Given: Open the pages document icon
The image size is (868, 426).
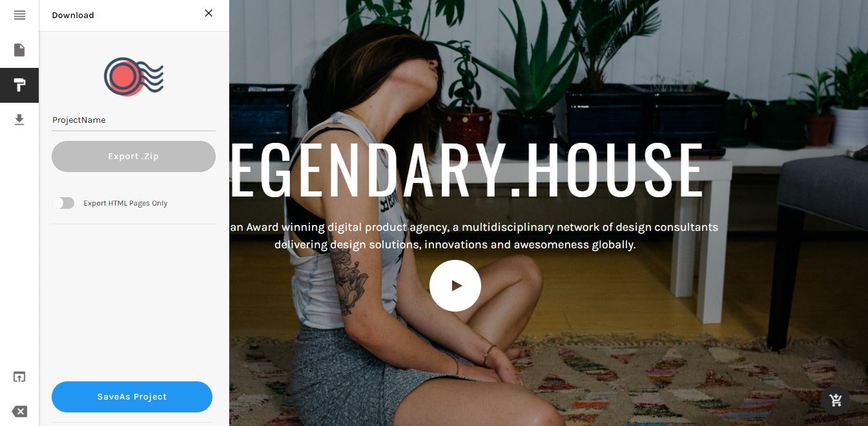Looking at the screenshot, I should pyautogui.click(x=19, y=50).
